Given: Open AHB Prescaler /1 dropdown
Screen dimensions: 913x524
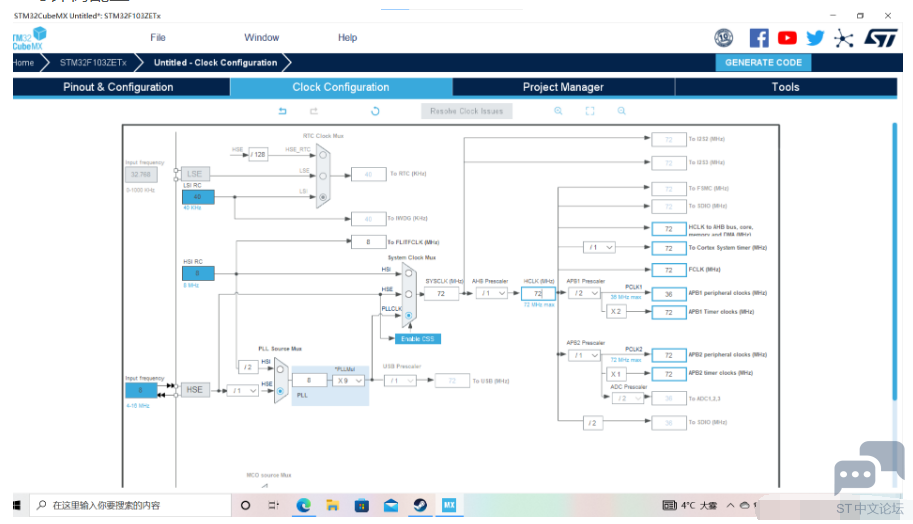Looking at the screenshot, I should 493,293.
